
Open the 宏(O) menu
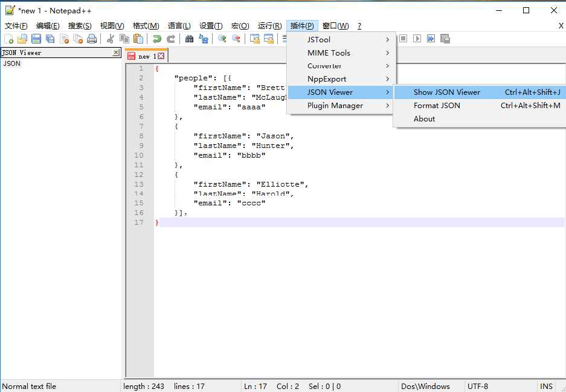pos(240,25)
